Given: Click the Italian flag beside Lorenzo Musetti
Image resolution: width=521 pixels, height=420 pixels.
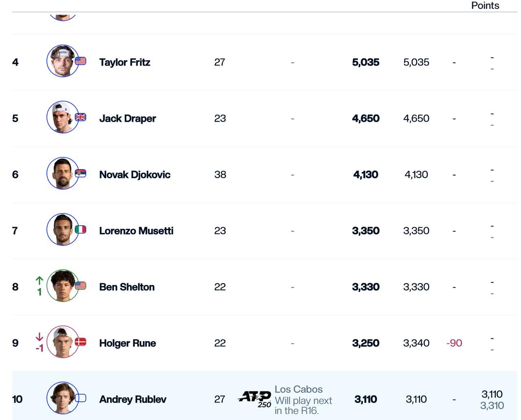Looking at the screenshot, I should (x=81, y=229).
